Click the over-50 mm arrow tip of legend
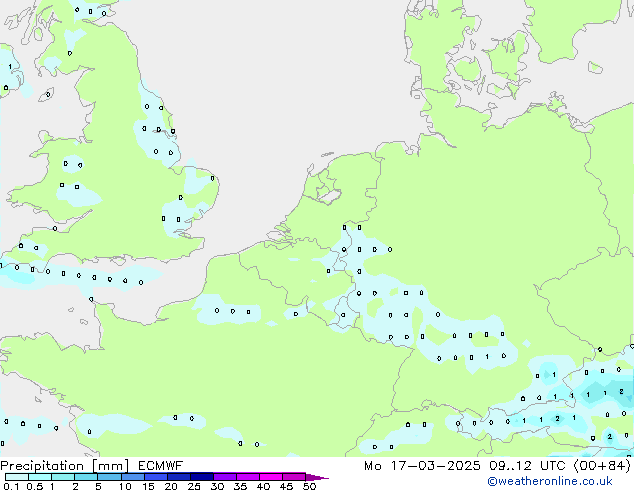Viewport: 634px width, 490px height. tap(317, 477)
